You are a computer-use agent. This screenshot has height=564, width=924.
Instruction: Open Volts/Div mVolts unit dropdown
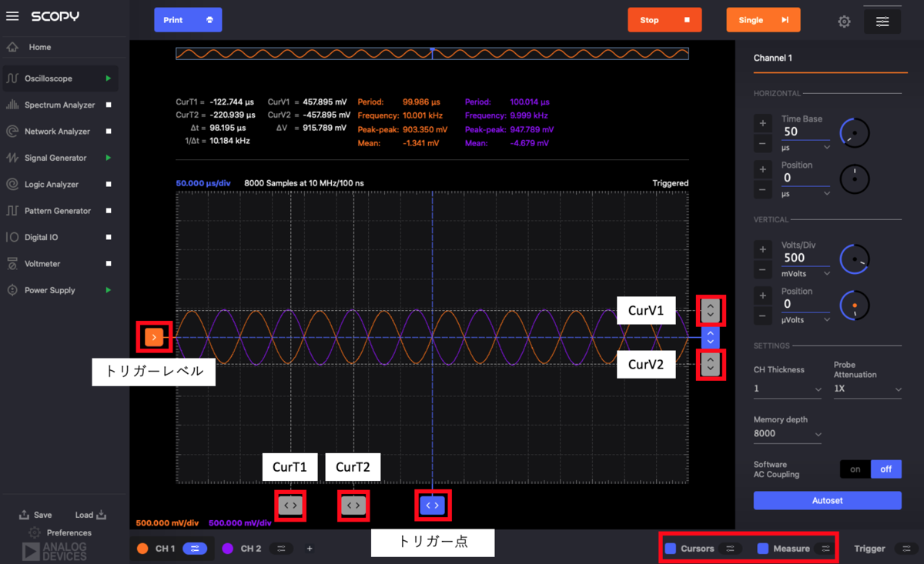coord(805,274)
